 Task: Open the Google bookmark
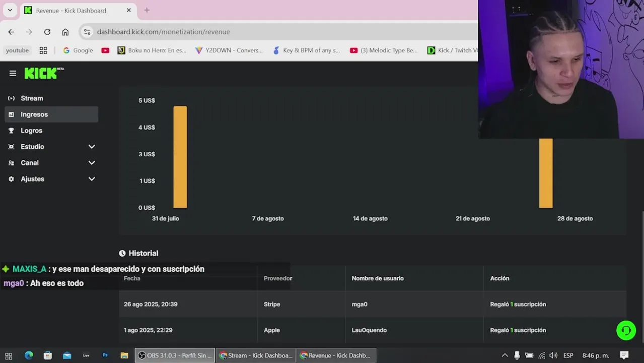[x=78, y=50]
